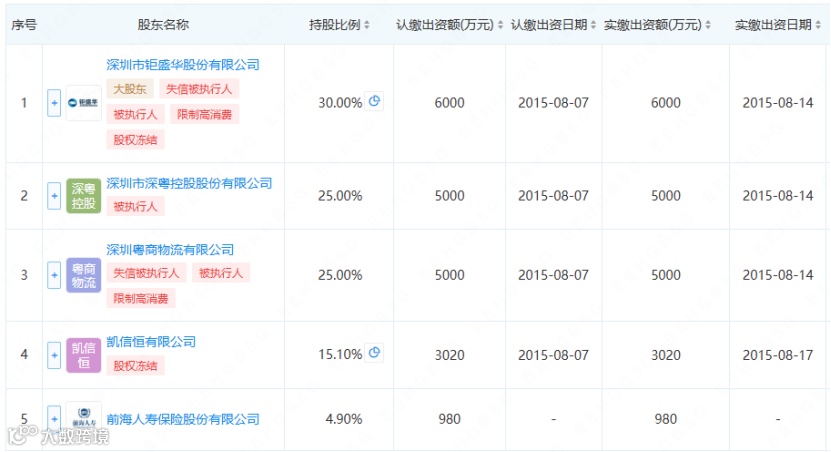Open 钜盛华 company logo
This screenshot has width=831, height=452.
(x=83, y=103)
